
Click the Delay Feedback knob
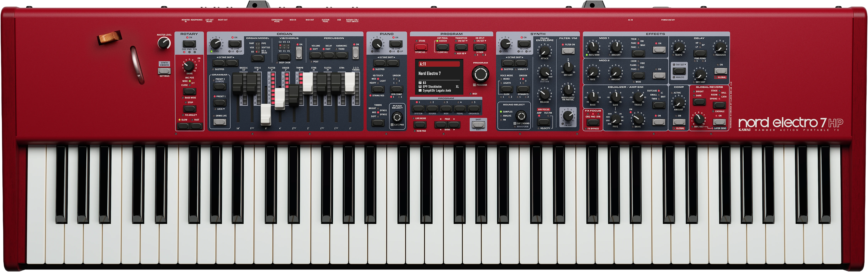pyautogui.click(x=720, y=47)
